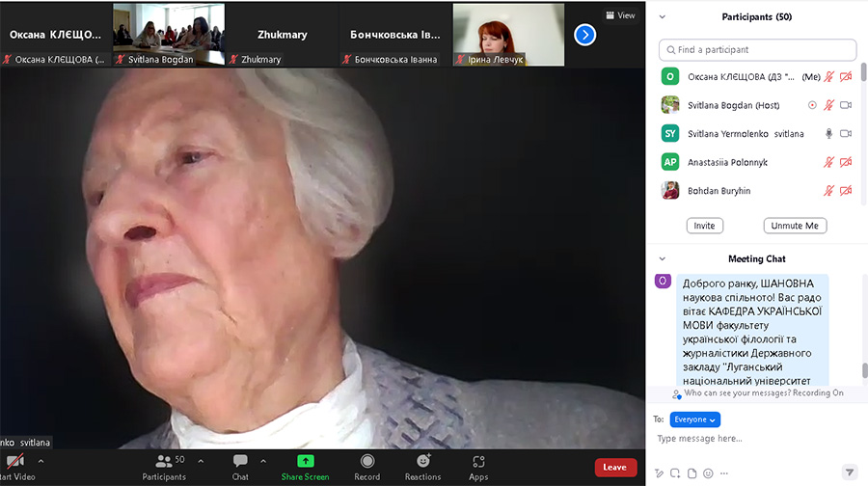Image resolution: width=868 pixels, height=486 pixels.
Task: Toggle video icon for Оксана КЛЄЩОВА row
Action: pos(846,77)
